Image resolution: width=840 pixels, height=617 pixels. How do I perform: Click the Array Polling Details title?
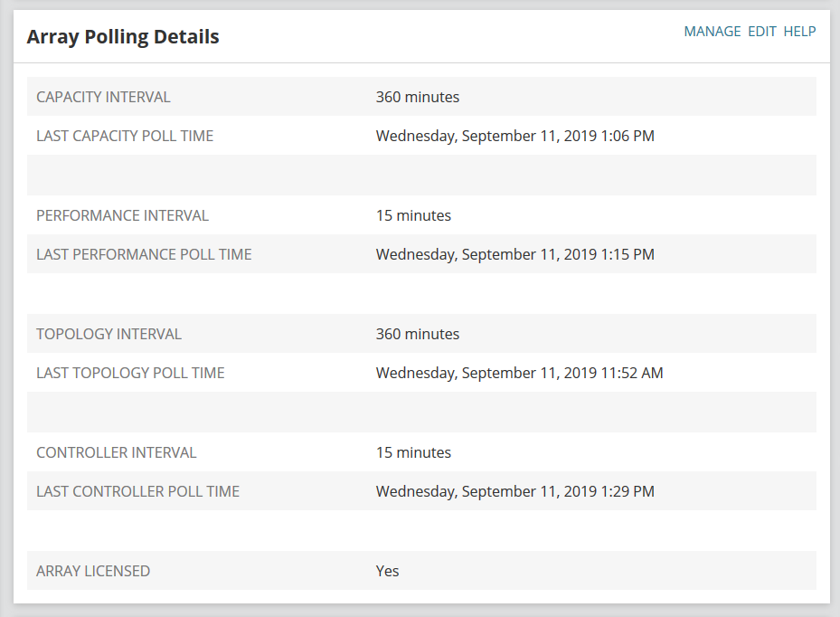point(123,37)
